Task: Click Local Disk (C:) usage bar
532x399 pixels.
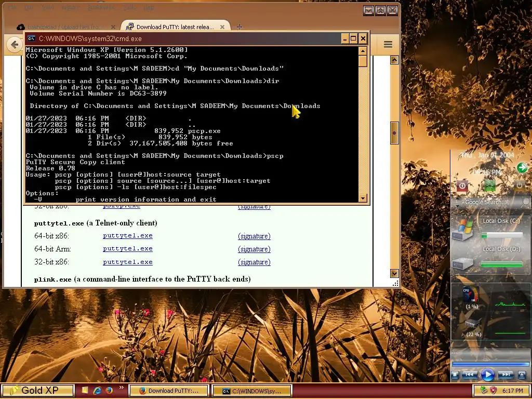Action: tap(502, 235)
